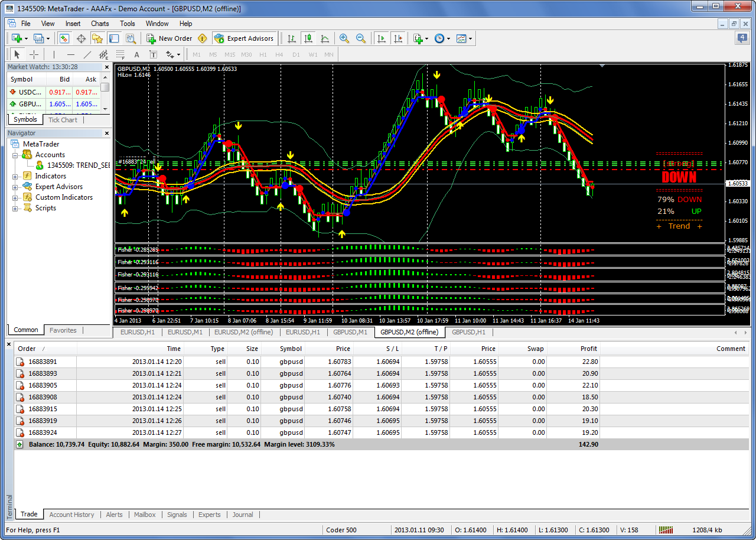Click the Periods clock toolbar icon

[439, 38]
